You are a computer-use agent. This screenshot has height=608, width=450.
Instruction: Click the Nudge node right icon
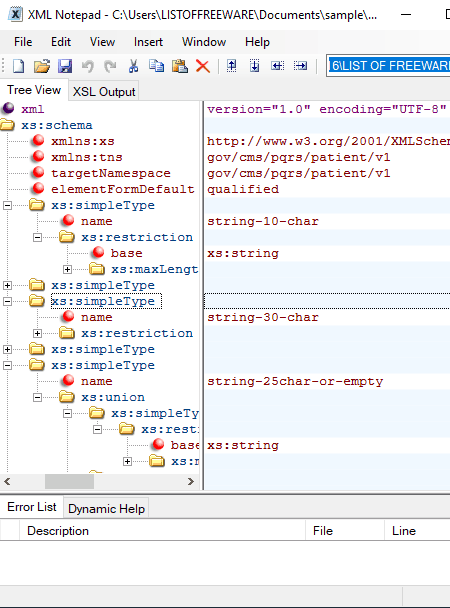tap(300, 66)
